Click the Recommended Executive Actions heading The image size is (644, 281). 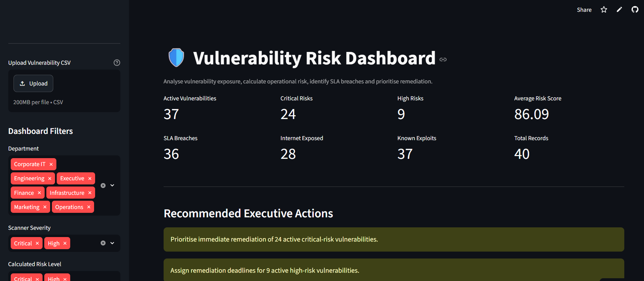(248, 214)
